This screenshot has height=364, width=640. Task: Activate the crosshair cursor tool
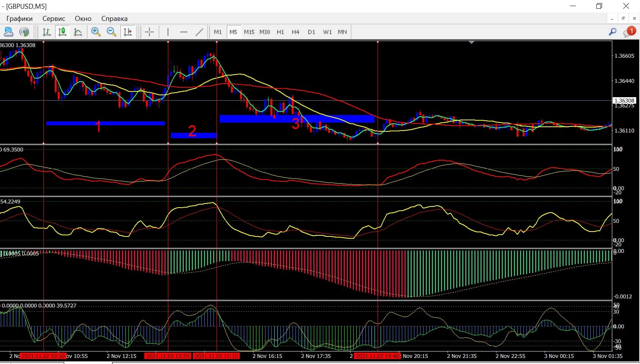[149, 32]
